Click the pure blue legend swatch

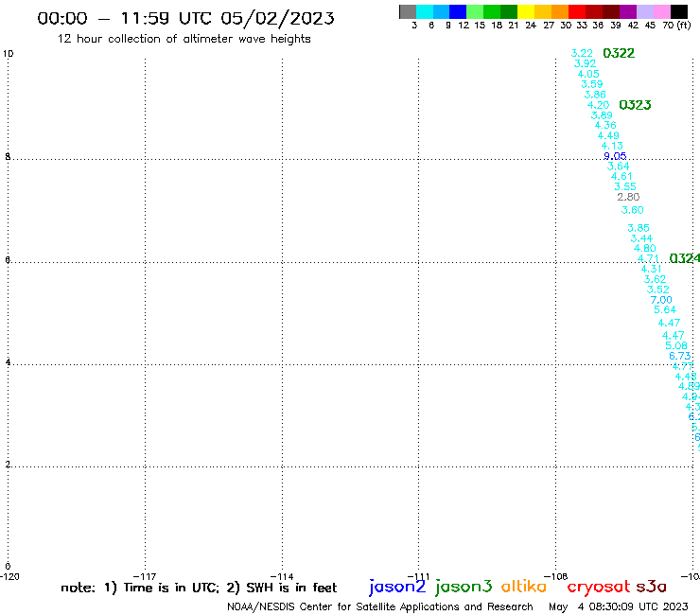458,11
